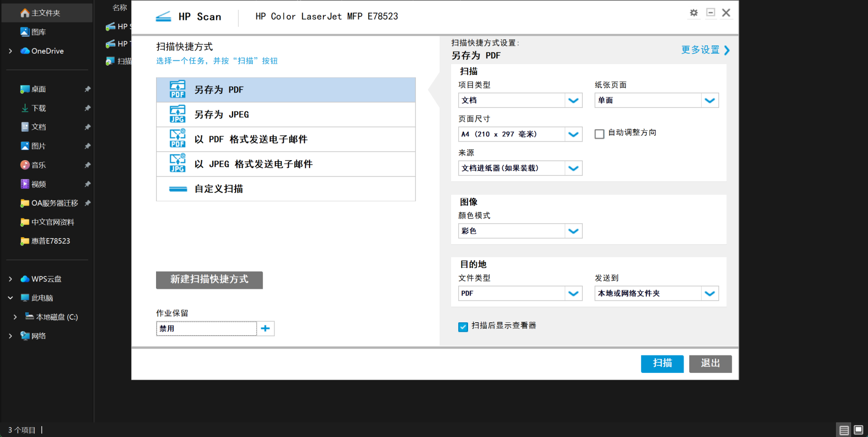Expand the WPS云盘 tree node
Image resolution: width=868 pixels, height=437 pixels.
point(10,279)
